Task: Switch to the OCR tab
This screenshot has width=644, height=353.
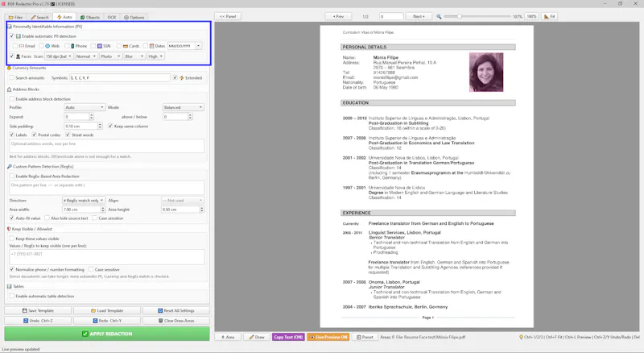Action: [x=112, y=17]
